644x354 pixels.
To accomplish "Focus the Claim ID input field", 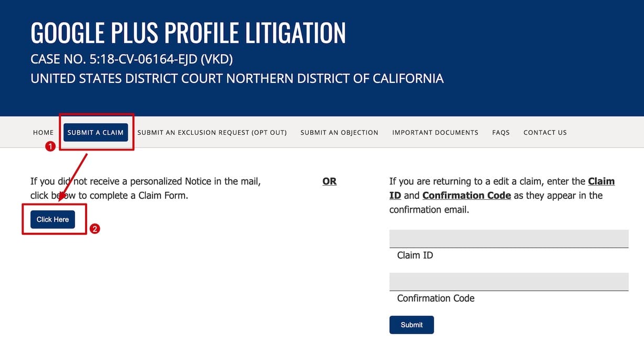I will coord(509,239).
